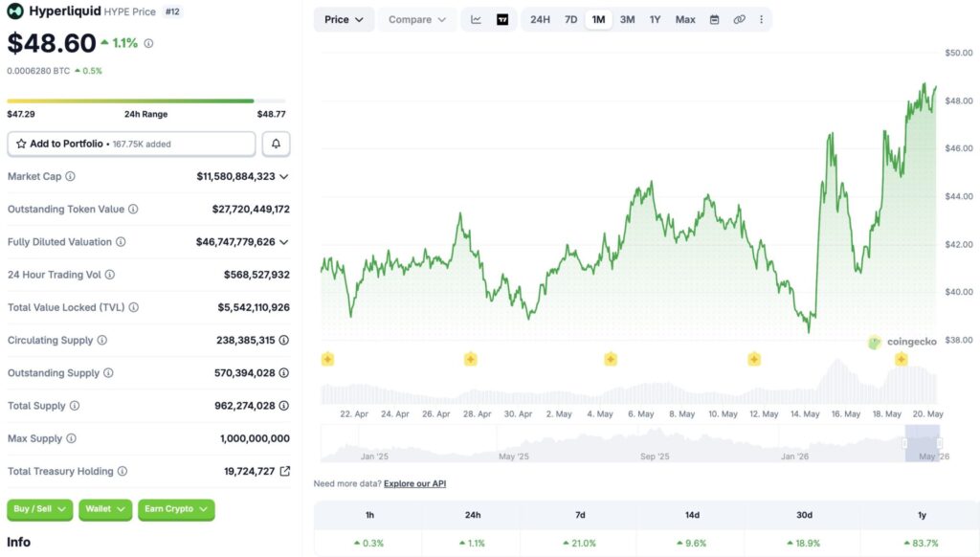Click the Hyperliquid logo icon

(15, 11)
